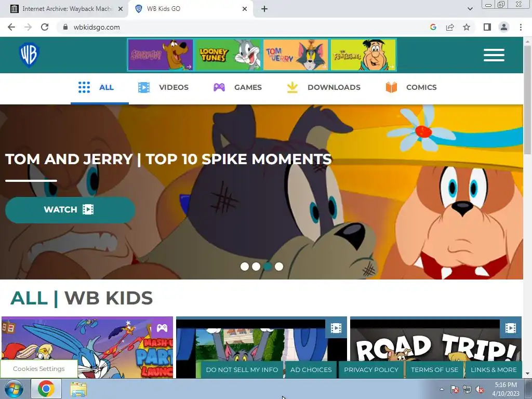The image size is (532, 399).
Task: Click AD CHOICES link
Action: point(311,370)
